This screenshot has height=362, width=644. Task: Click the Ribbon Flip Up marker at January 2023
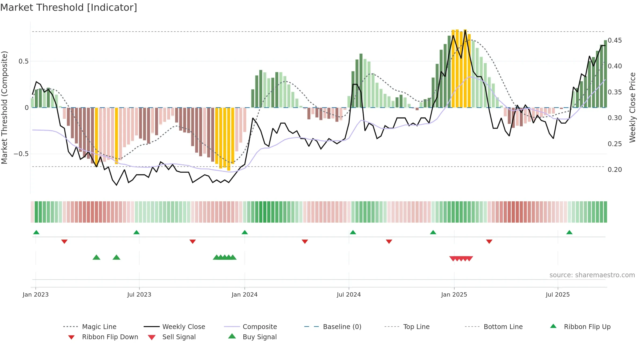point(36,232)
